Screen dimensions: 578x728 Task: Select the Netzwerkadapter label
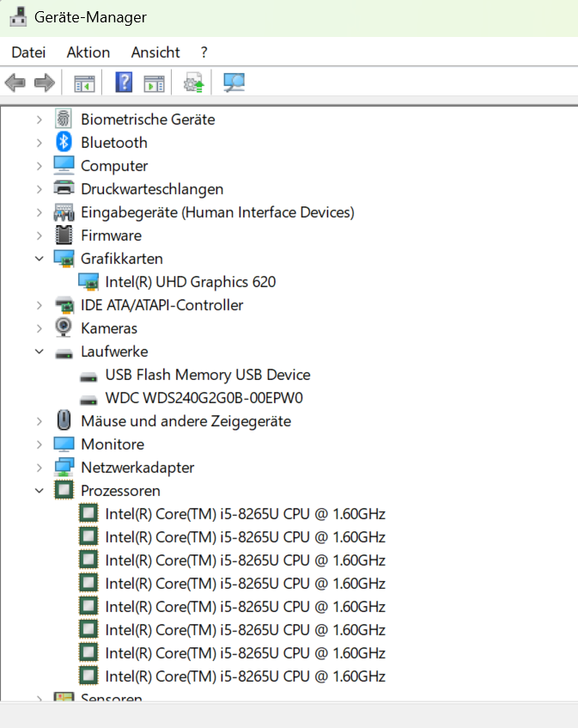[137, 468]
